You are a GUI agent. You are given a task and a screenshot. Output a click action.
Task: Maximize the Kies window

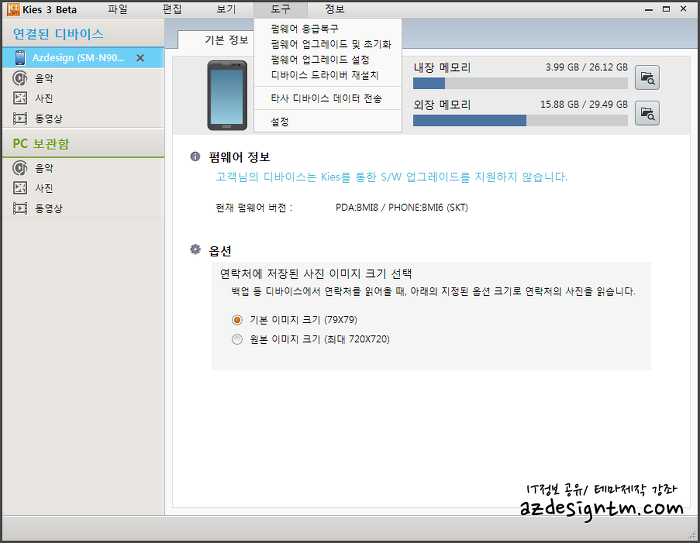point(666,9)
